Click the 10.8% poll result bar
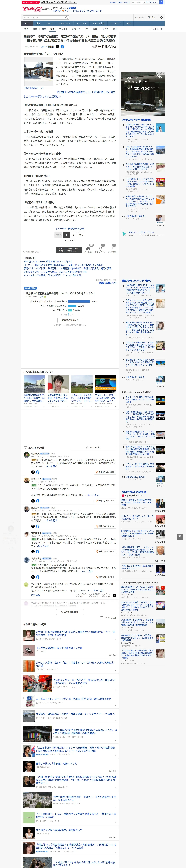The image size is (186, 868). click(x=70, y=310)
